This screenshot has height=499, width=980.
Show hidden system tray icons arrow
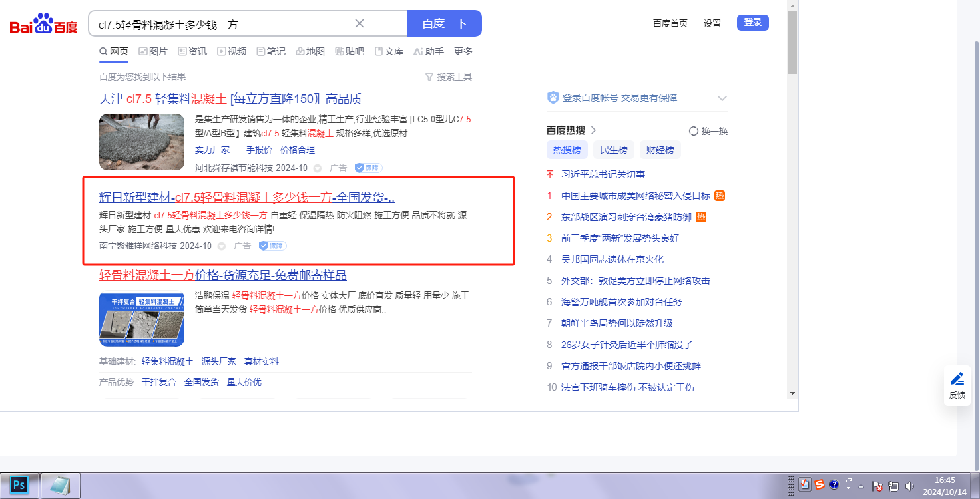point(861,486)
